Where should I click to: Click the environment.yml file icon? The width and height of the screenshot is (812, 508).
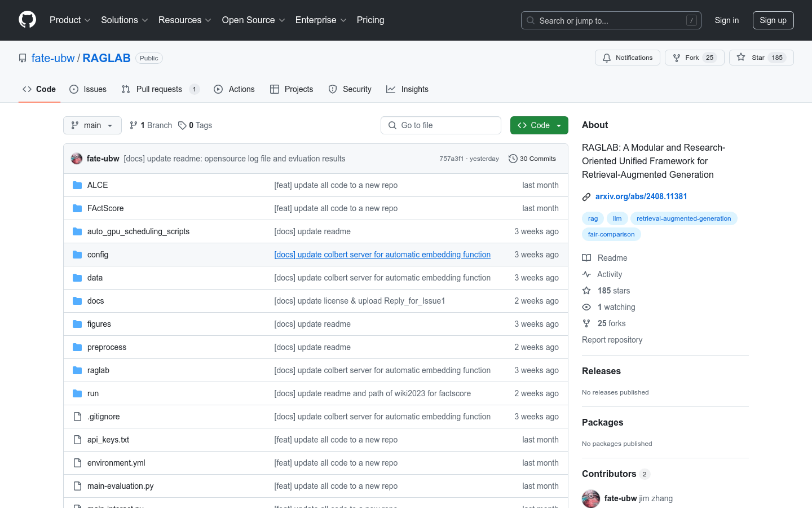point(77,463)
